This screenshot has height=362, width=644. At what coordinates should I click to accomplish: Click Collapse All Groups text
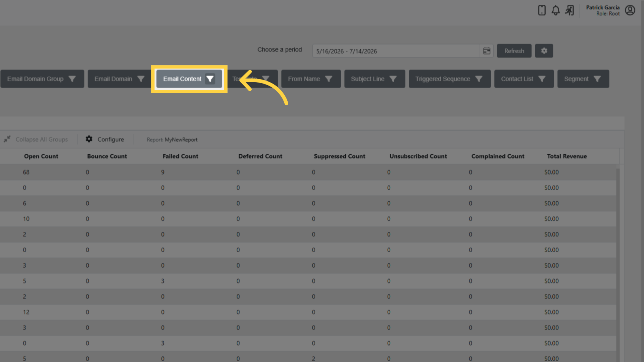(42, 139)
